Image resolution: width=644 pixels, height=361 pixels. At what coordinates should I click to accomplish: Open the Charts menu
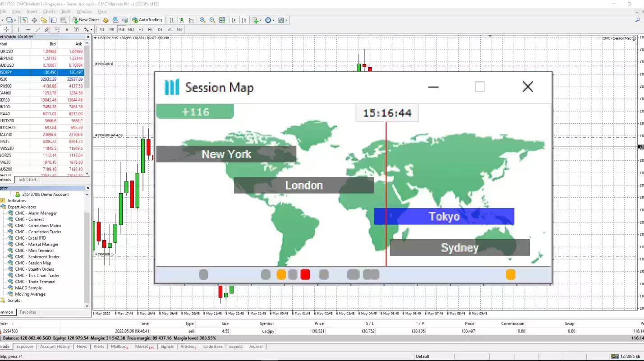click(49, 11)
